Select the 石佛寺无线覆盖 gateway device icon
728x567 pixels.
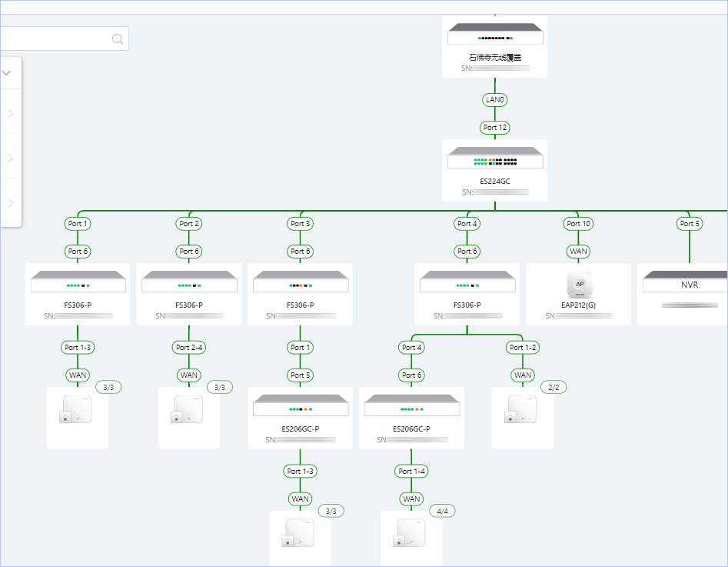pos(495,34)
